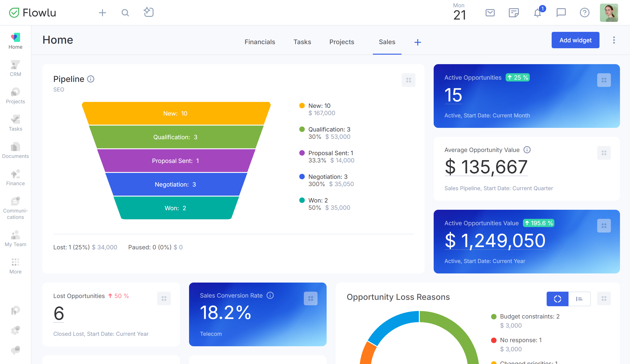This screenshot has height=364, width=630.
Task: Toggle Pipeline info circle icon
Action: (90, 79)
